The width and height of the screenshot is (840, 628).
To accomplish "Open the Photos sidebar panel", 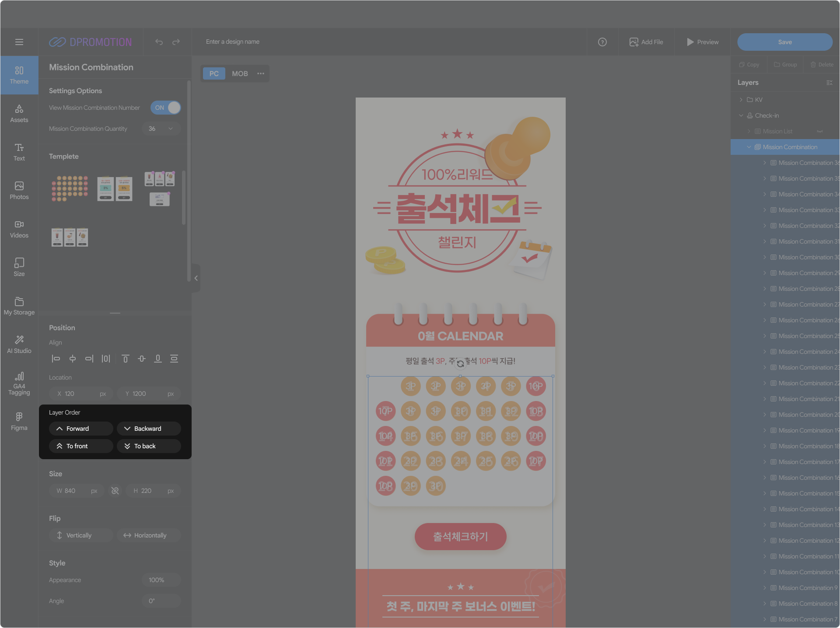I will coord(19,191).
